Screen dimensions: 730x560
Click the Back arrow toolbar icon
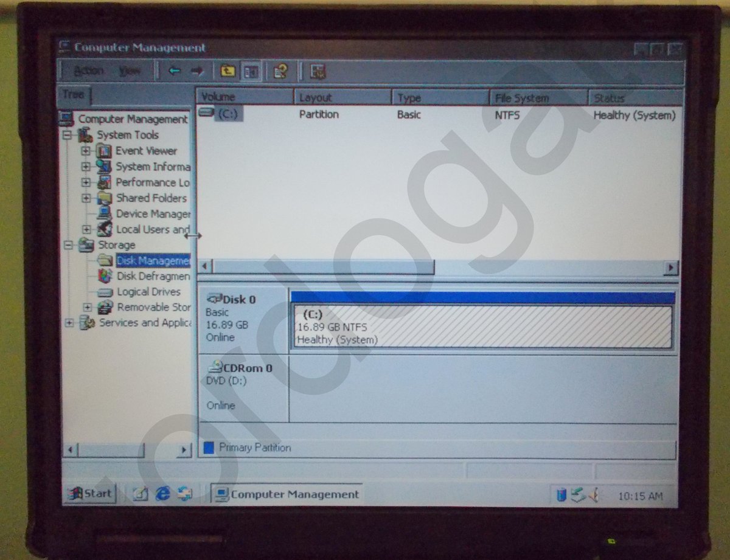[174, 71]
